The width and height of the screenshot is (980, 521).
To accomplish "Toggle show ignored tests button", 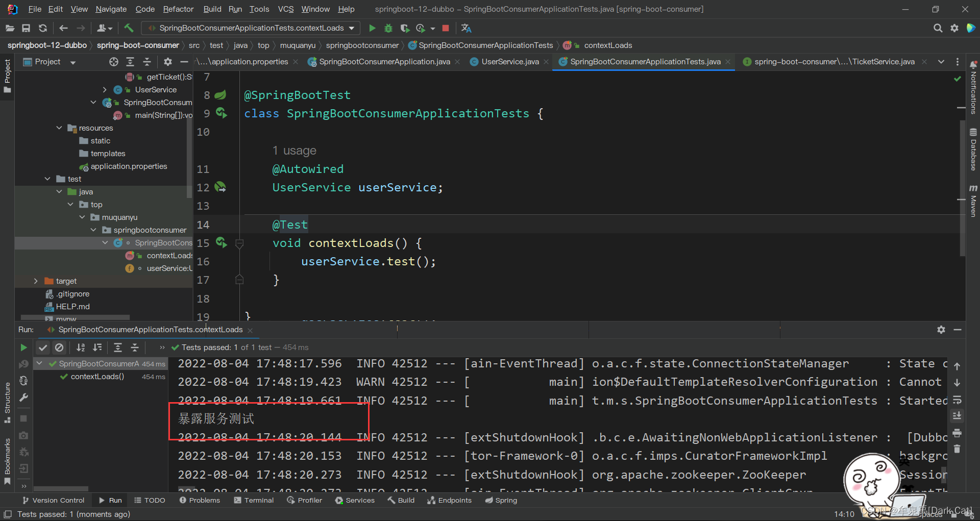I will [59, 348].
